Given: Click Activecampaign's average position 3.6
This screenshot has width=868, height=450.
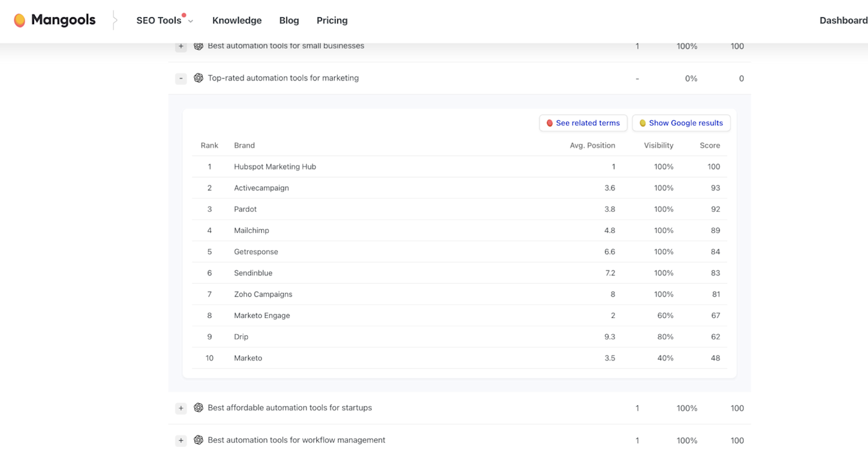Looking at the screenshot, I should (609, 188).
